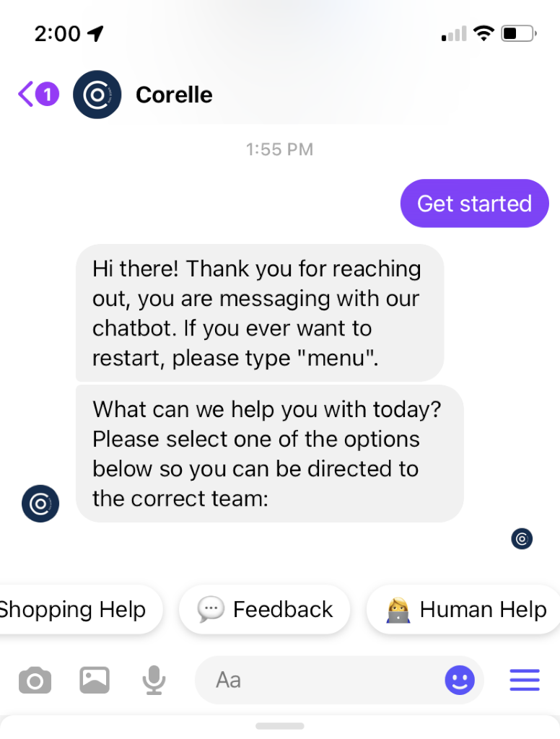The image size is (560, 739).
Task: Tap the bottom sheet grabber handle
Action: (280, 726)
